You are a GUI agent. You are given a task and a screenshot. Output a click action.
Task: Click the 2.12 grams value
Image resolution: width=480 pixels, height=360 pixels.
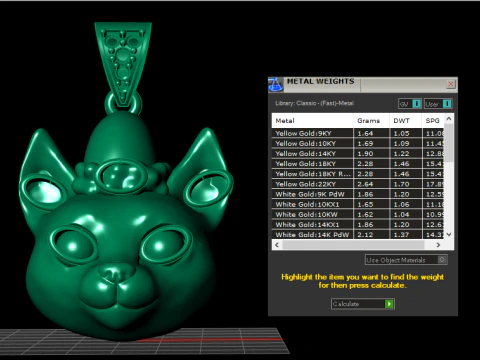point(365,235)
